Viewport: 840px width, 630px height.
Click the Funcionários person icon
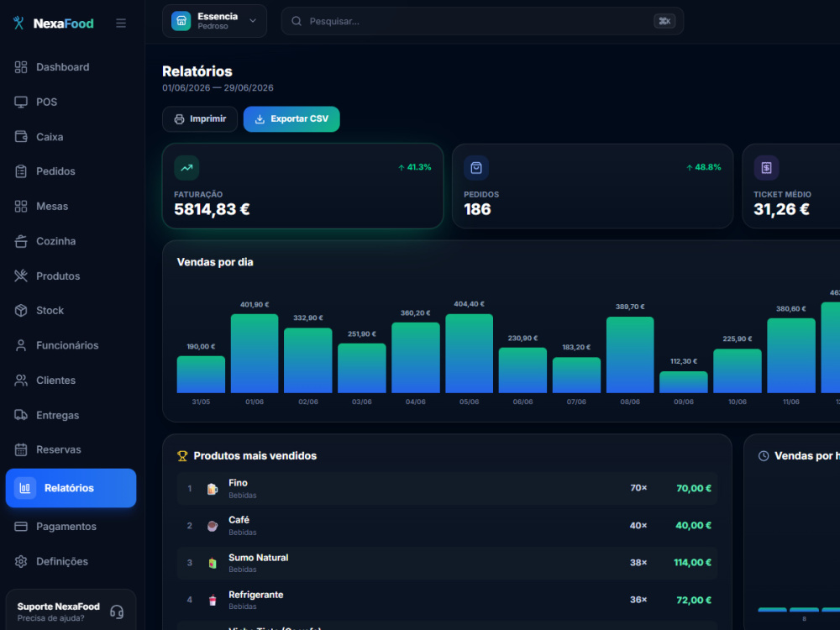21,345
